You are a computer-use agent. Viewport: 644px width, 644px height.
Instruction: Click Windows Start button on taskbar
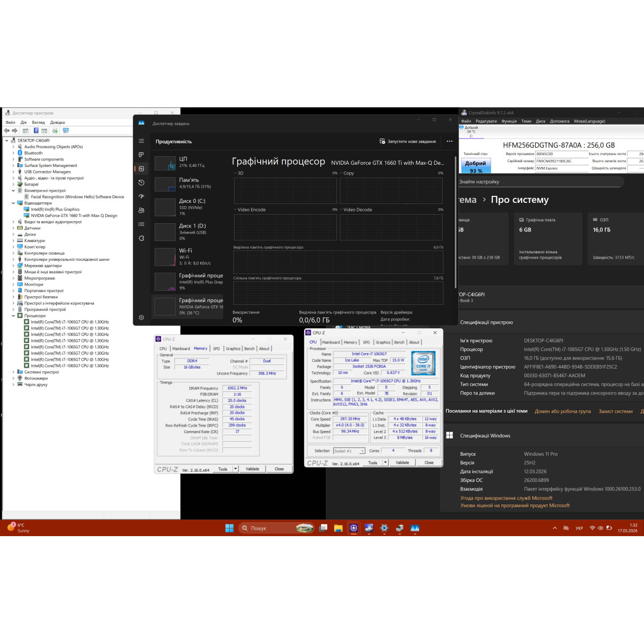coord(230,528)
